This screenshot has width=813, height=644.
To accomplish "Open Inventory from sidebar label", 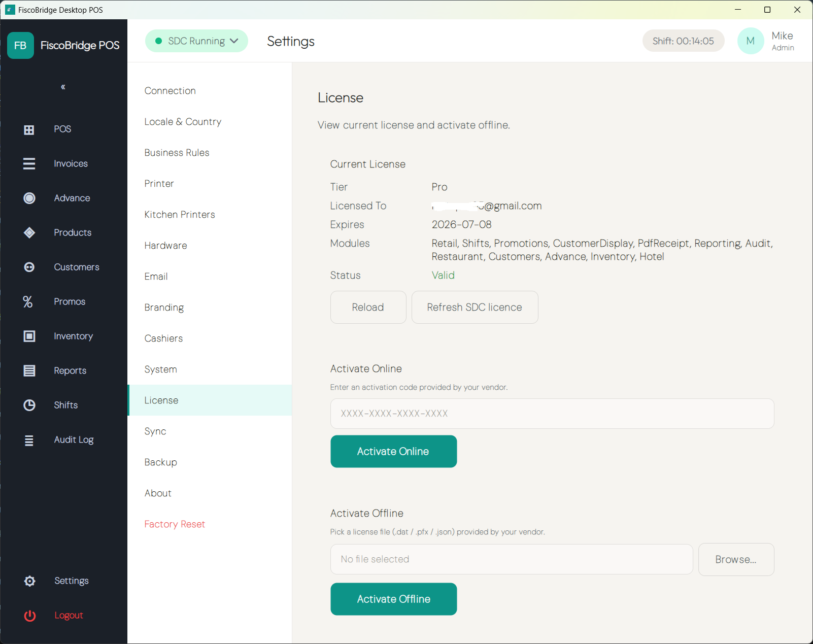I will coord(73,336).
